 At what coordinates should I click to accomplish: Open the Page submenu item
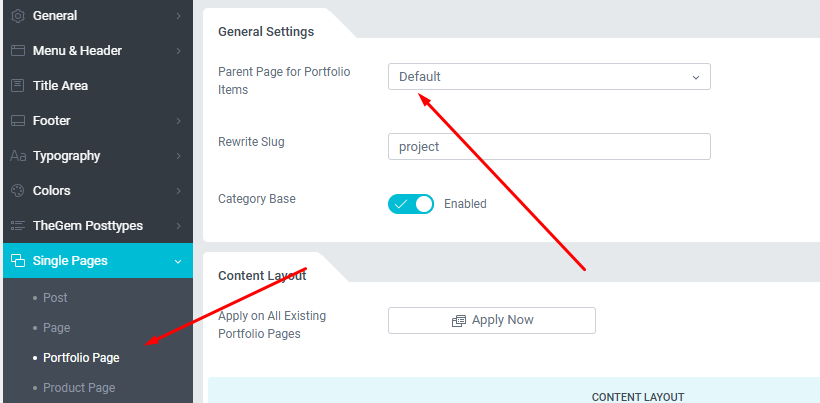(56, 328)
